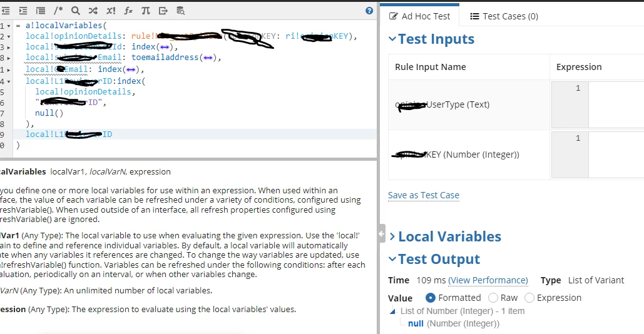Click the indent code toolbar icon
Screen dimensions: 644x334
tap(23, 11)
